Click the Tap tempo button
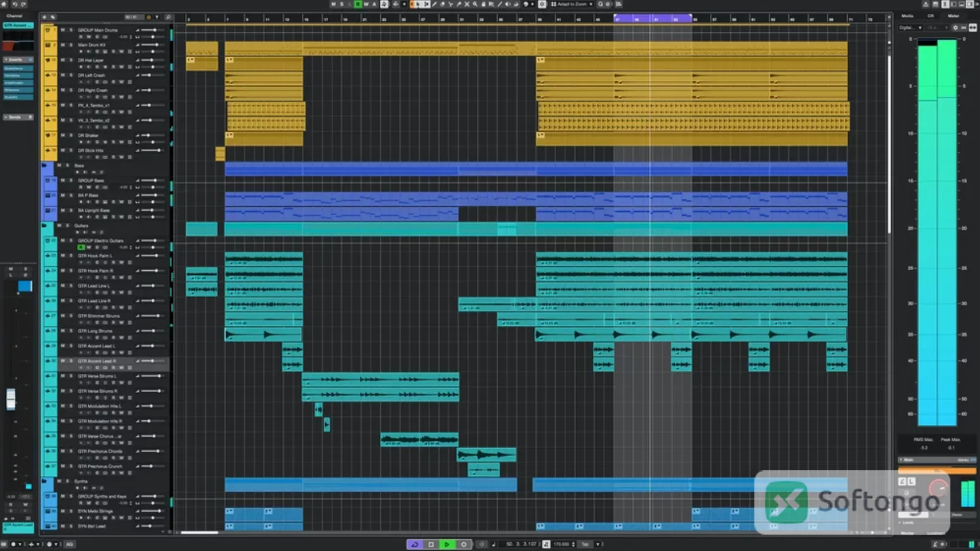Screen dimensions: 980x551 [x=585, y=544]
